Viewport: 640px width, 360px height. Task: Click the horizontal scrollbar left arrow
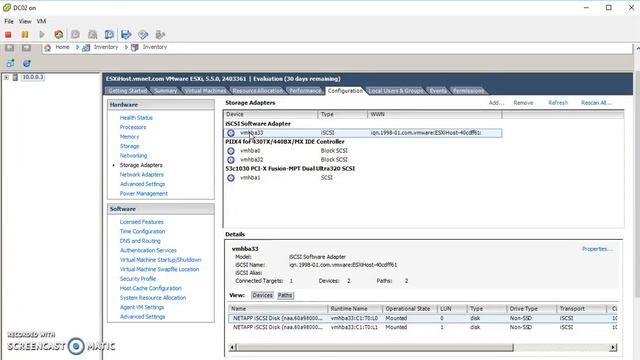(x=232, y=348)
